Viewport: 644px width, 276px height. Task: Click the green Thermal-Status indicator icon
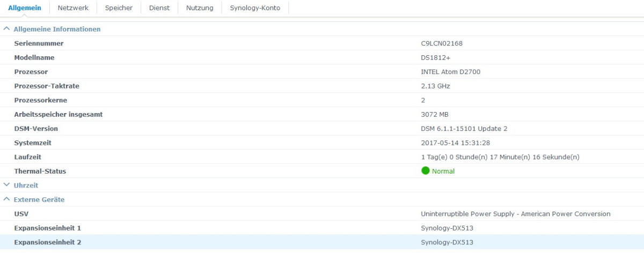(426, 171)
